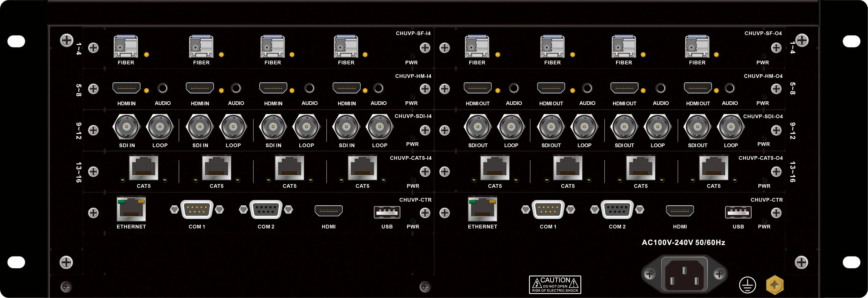The height and width of the screenshot is (298, 868).
Task: Click the CAUTION electric shock warning label
Action: (555, 284)
